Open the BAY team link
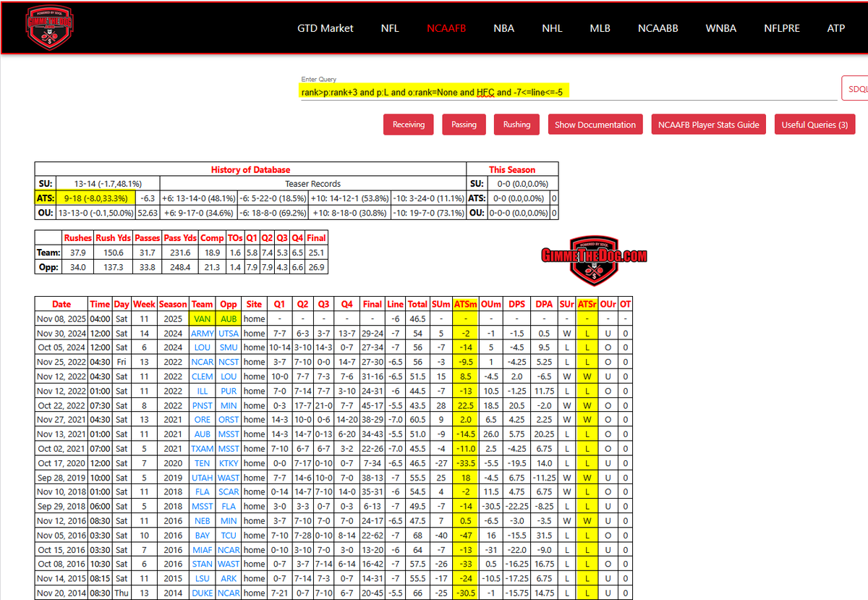The height and width of the screenshot is (600, 868). coord(203,536)
